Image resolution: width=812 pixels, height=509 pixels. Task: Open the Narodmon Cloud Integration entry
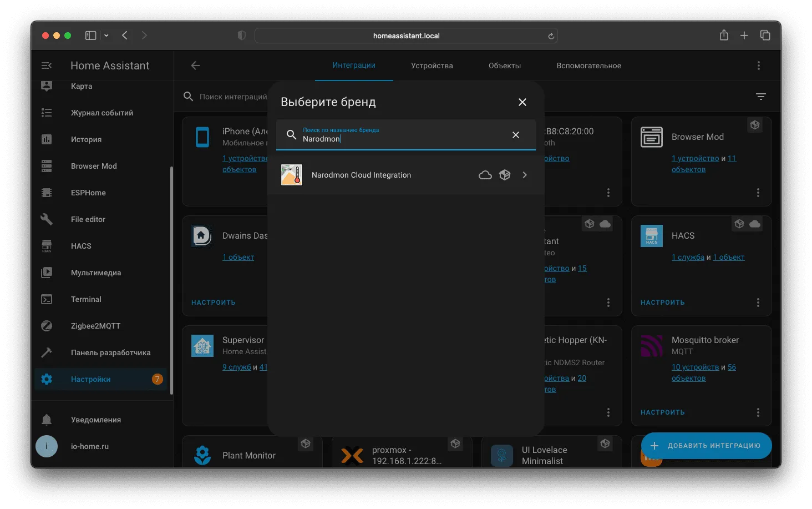coord(405,175)
